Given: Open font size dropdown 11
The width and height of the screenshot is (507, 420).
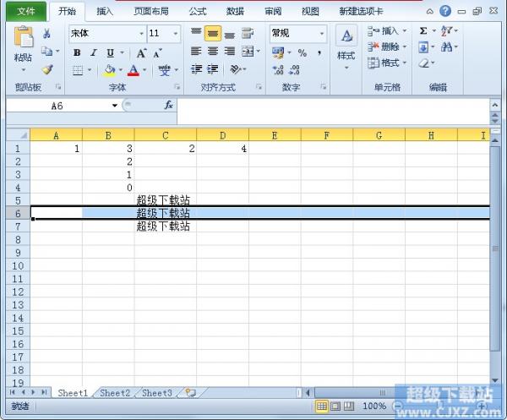Looking at the screenshot, I should tap(176, 33).
